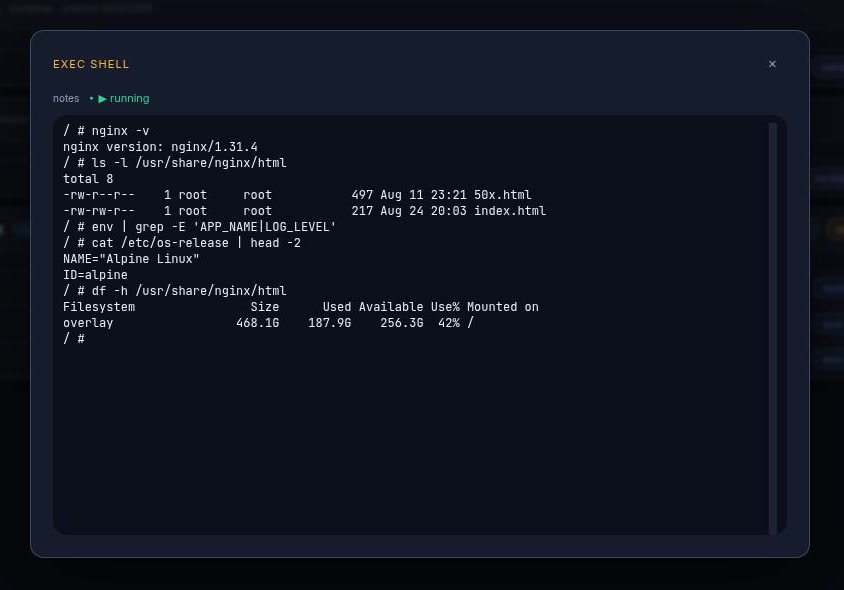Click the terminal vertical scrollbar

pyautogui.click(x=772, y=328)
